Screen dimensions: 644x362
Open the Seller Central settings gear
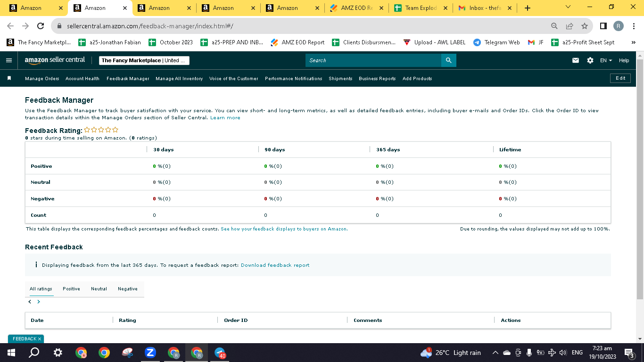point(590,60)
